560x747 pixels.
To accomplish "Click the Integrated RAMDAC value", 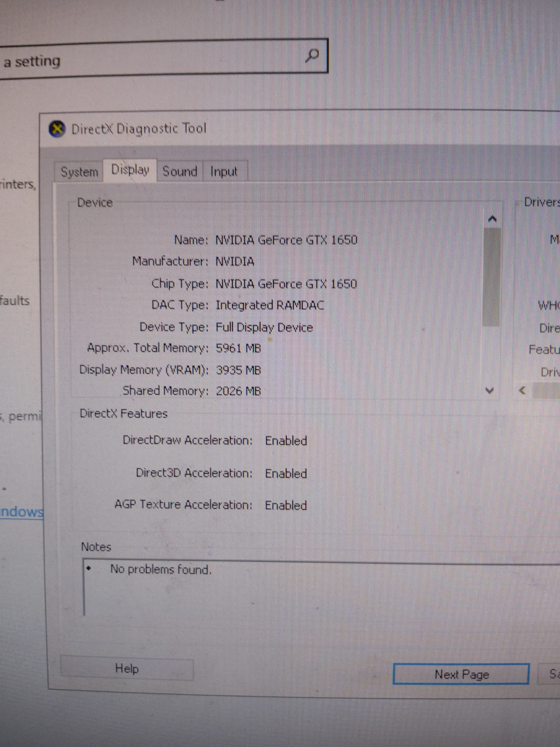I will 270,305.
